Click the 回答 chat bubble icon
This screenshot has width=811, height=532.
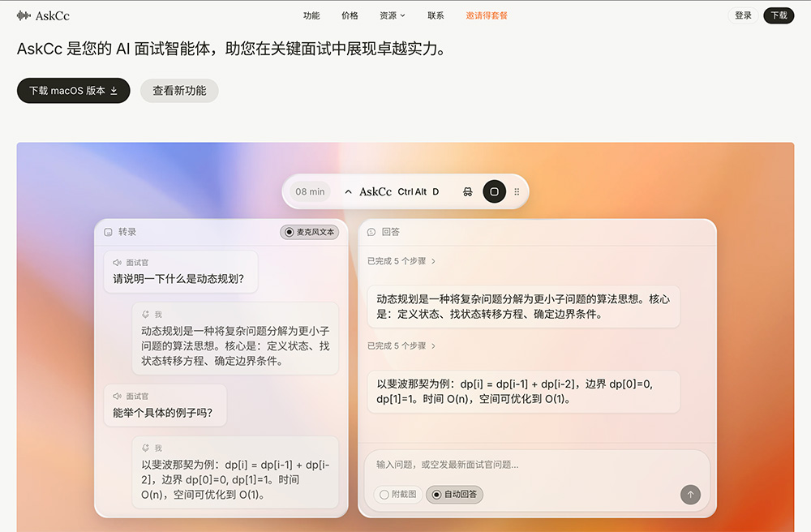371,232
